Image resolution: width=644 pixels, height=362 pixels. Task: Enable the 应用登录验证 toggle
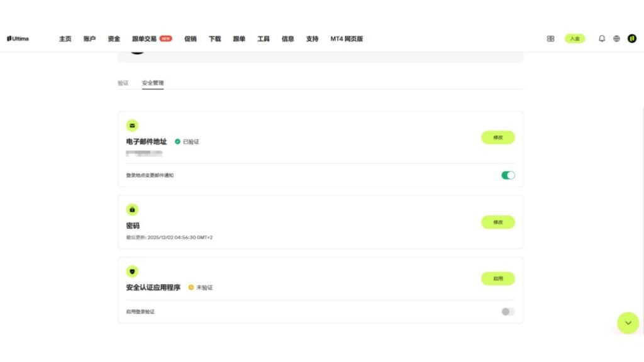[x=507, y=311]
